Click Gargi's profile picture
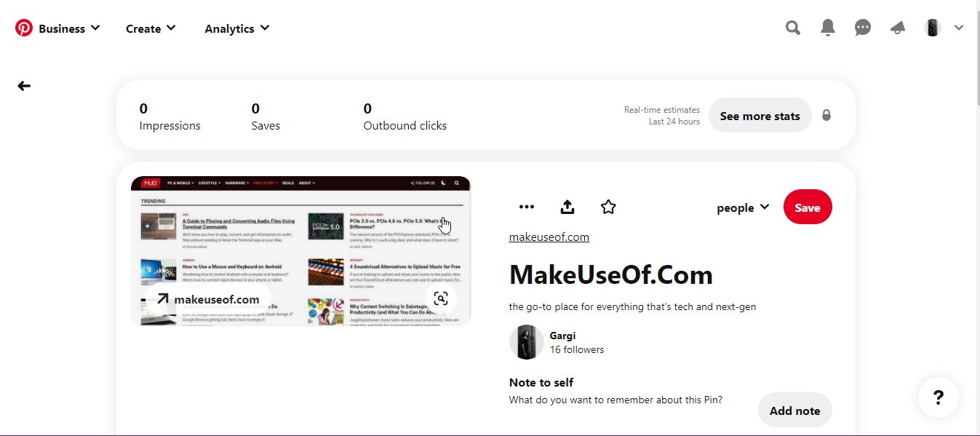980x436 pixels. [x=527, y=342]
